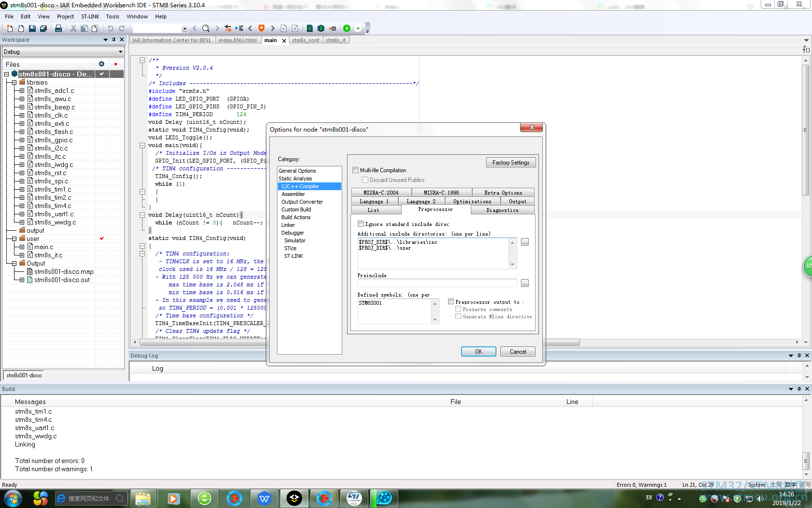Click Debug without Downloading icon
The image size is (812, 508).
(x=358, y=29)
